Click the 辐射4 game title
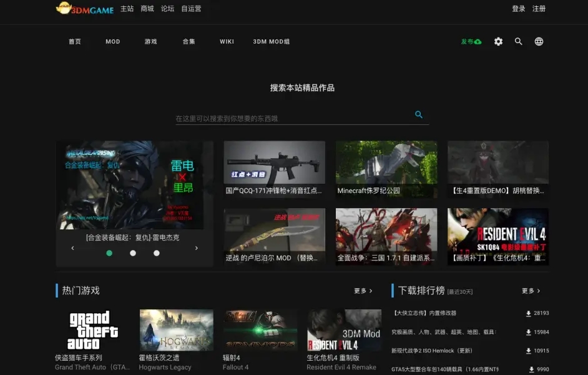This screenshot has height=375, width=588. click(x=232, y=357)
